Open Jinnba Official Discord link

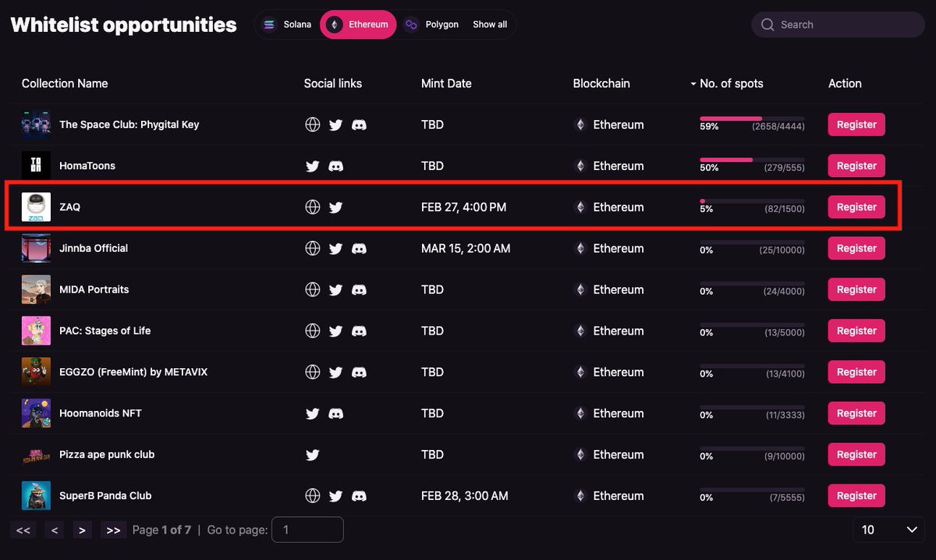point(360,249)
